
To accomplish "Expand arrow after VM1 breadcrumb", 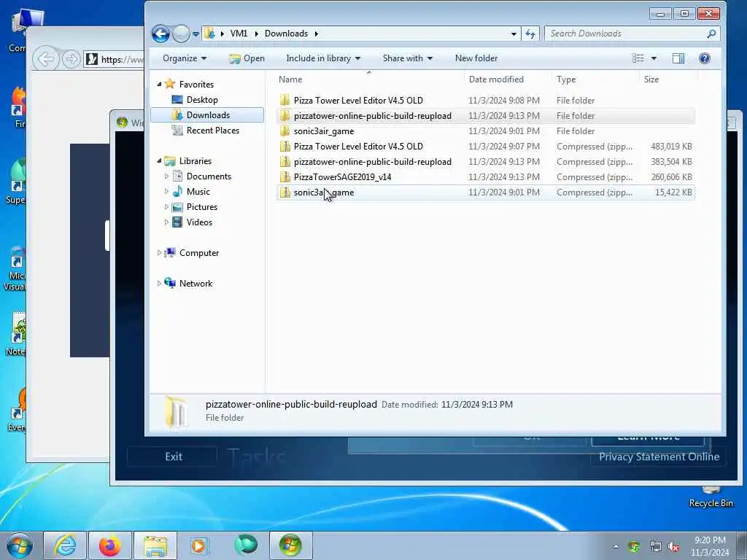I will pyautogui.click(x=256, y=34).
